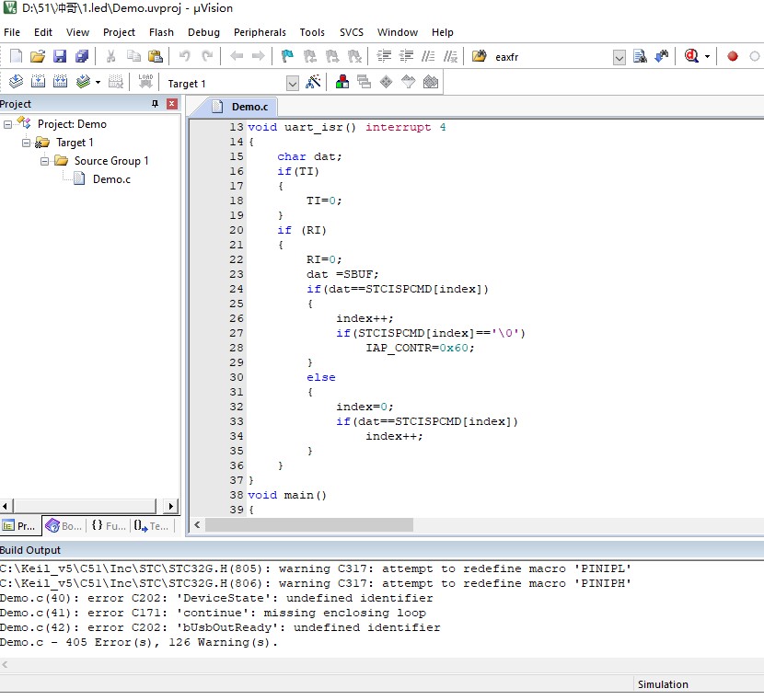Start incremental find
The image size is (764, 700).
pos(662,56)
